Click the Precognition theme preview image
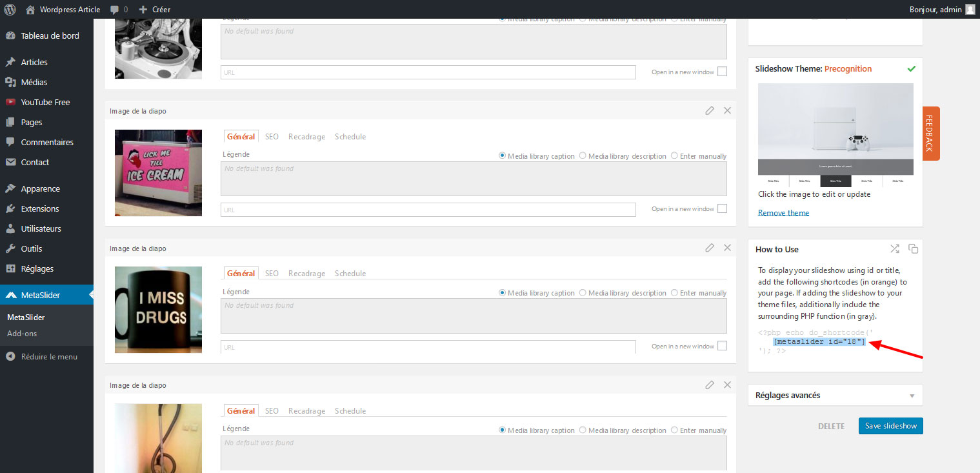 pyautogui.click(x=835, y=135)
